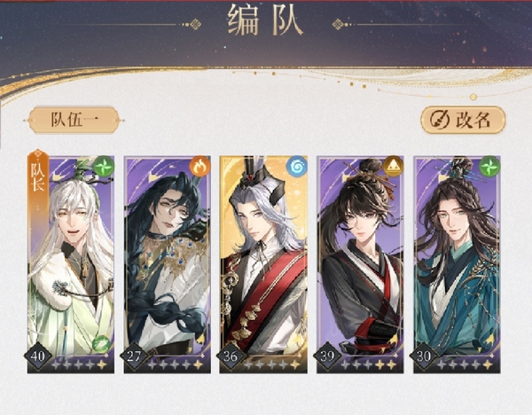Image resolution: width=532 pixels, height=415 pixels.
Task: Click the green jade orb on captain card
Action: tap(101, 344)
